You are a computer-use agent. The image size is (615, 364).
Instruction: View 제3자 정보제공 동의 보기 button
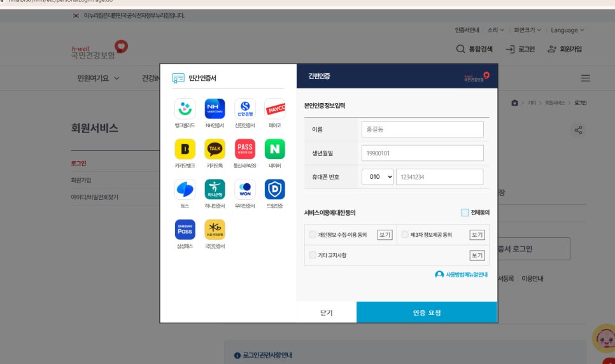[477, 235]
